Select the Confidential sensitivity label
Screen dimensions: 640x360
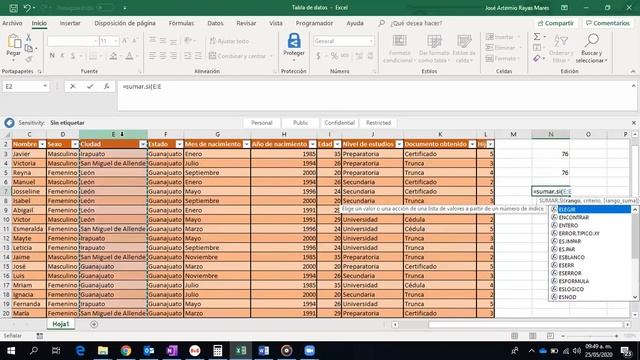[339, 122]
